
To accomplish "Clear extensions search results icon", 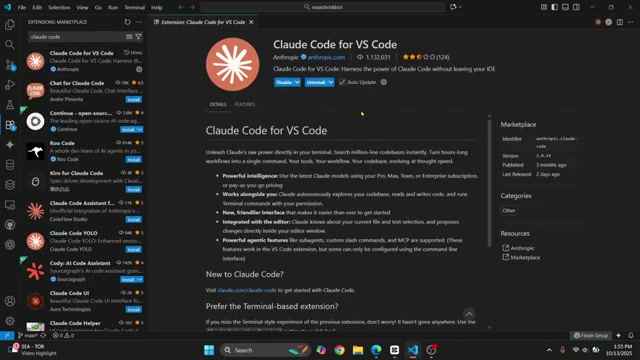I will click(129, 37).
